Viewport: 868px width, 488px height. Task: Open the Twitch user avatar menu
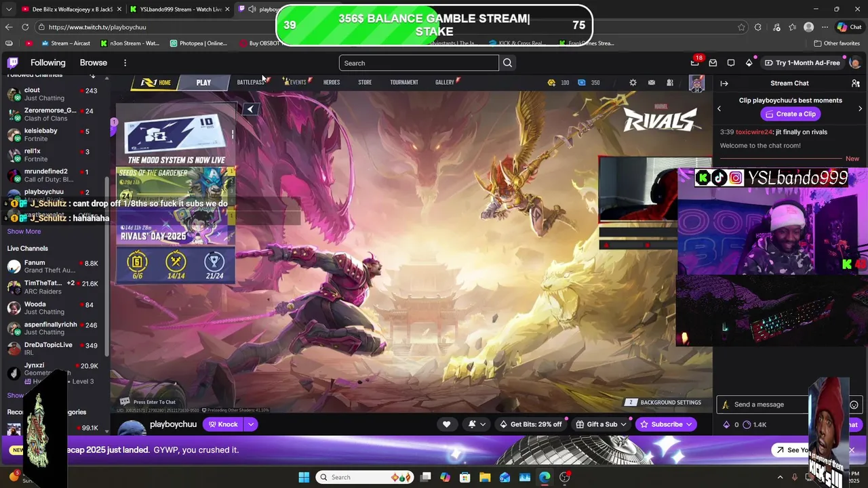pos(855,63)
